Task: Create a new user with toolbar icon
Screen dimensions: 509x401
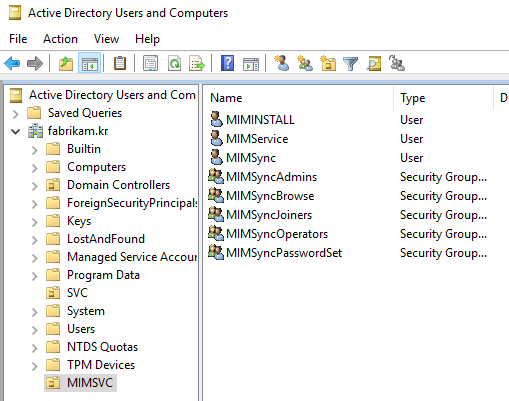Action: tap(282, 63)
